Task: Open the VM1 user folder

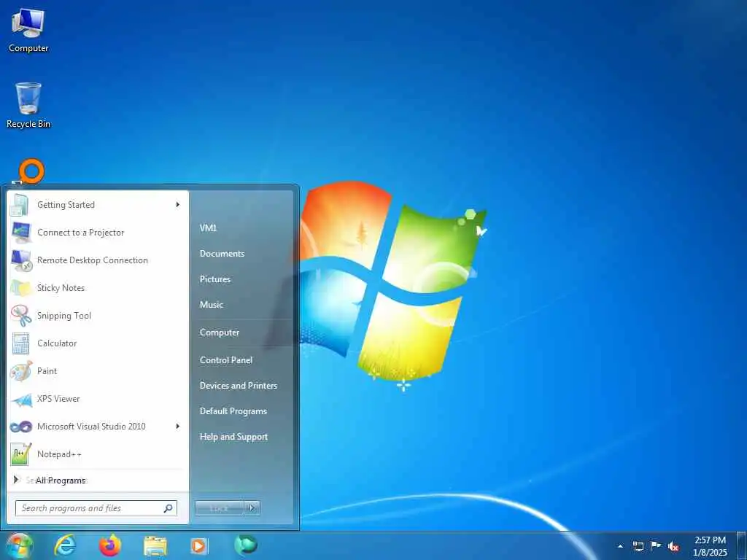Action: tap(208, 228)
